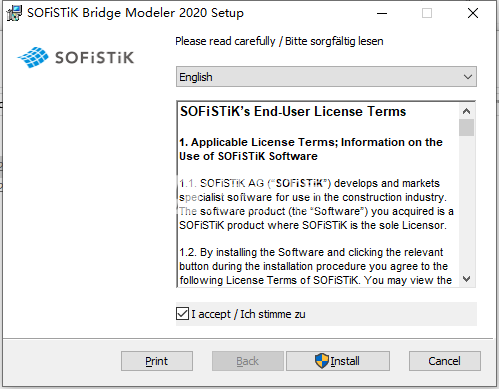Image resolution: width=499 pixels, height=389 pixels.
Task: Click the license scrollbar down arrow
Action: coord(467,279)
